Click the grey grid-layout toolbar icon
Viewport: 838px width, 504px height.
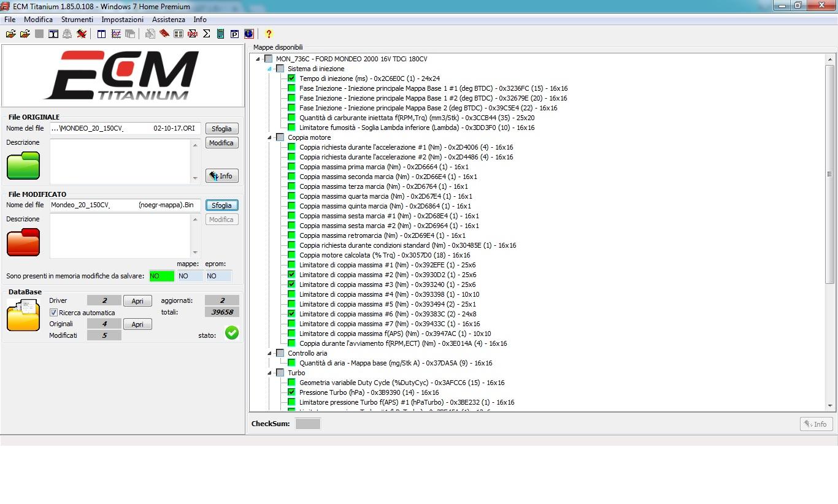[x=178, y=34]
